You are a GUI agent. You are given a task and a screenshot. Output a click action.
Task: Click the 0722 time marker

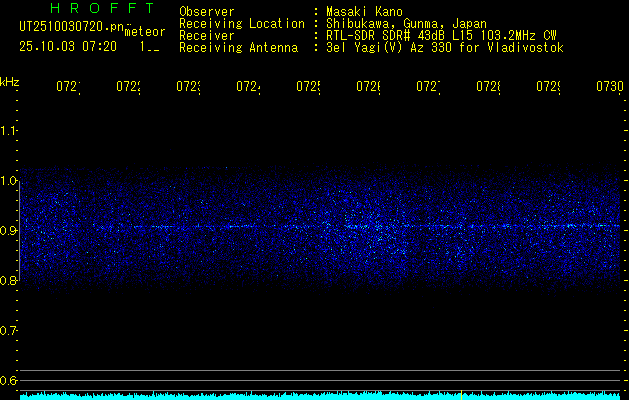coord(128,87)
